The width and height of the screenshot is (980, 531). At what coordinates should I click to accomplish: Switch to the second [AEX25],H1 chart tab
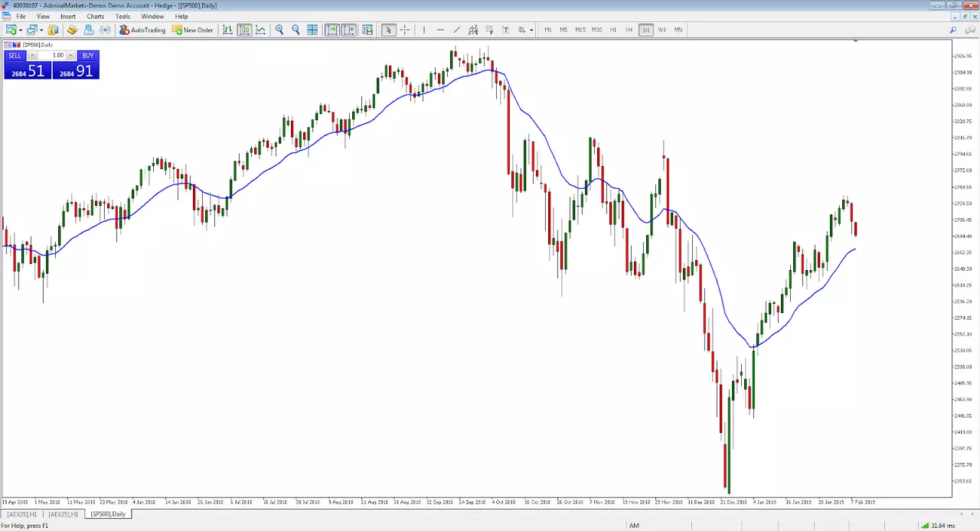click(64, 514)
